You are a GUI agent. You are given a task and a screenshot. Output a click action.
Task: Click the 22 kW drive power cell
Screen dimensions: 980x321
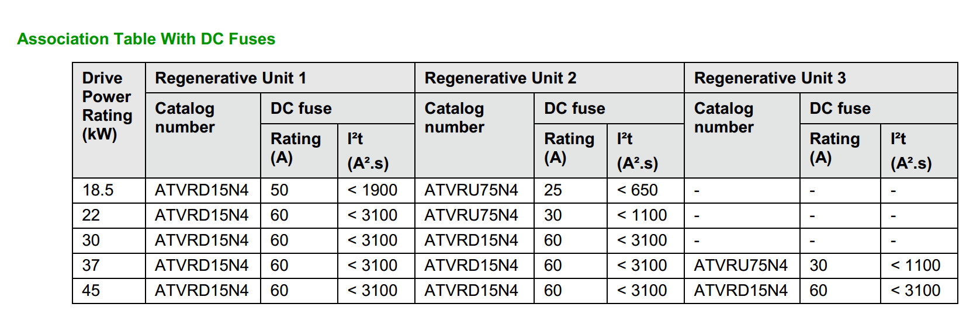109,215
